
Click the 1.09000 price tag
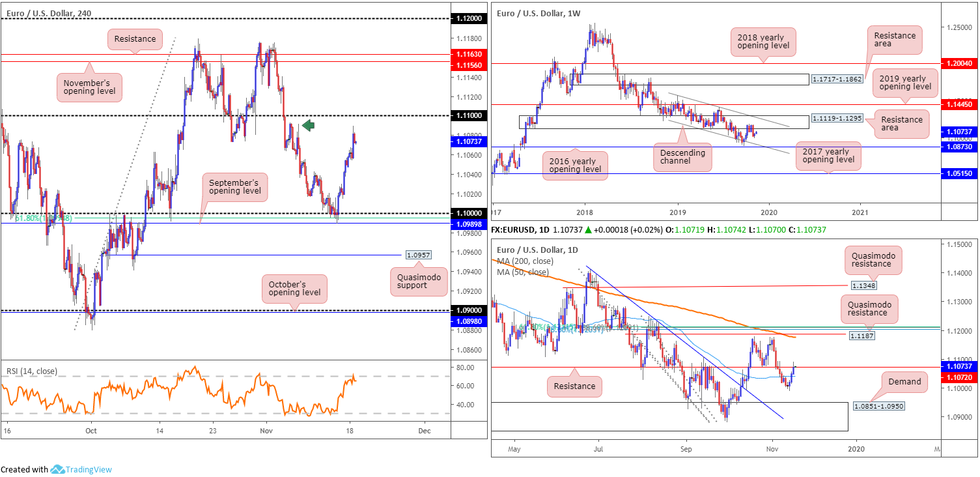(469, 310)
